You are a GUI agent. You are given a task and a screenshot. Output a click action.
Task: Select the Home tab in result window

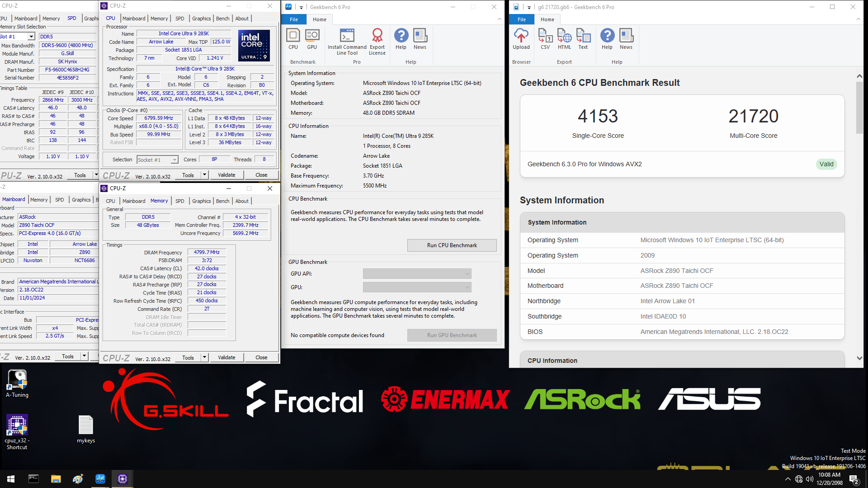pyautogui.click(x=547, y=19)
